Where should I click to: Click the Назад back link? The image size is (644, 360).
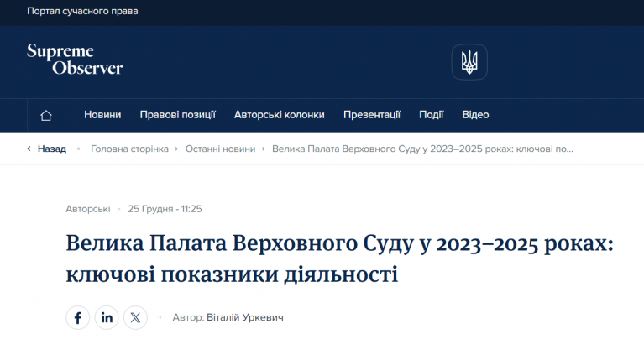[x=51, y=149]
